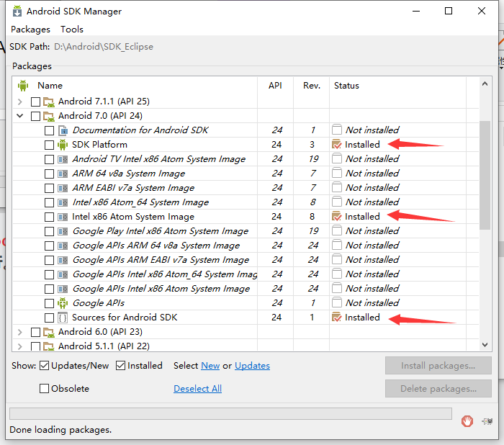The height and width of the screenshot is (445, 504).
Task: Open the Tools menu
Action: [x=72, y=30]
